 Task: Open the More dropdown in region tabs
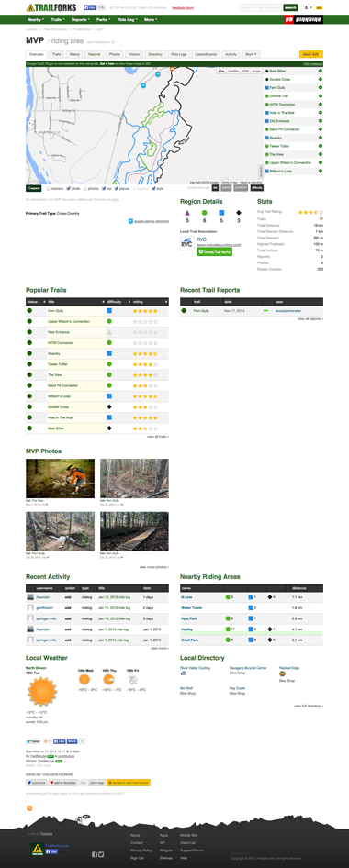click(x=251, y=54)
